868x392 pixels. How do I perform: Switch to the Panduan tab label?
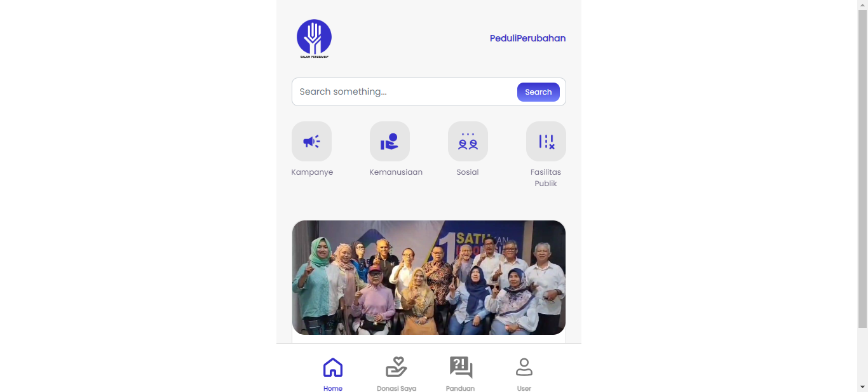[461, 388]
